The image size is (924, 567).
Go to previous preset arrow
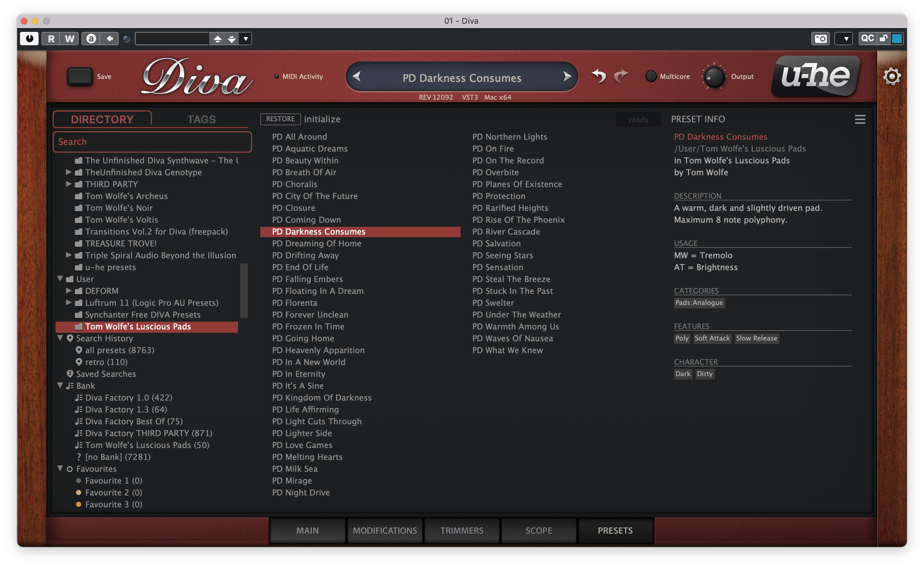coord(357,76)
